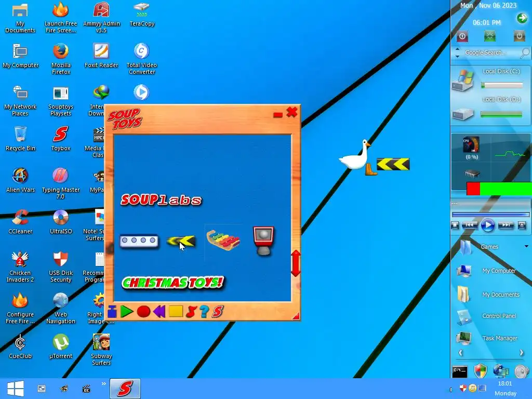This screenshot has height=399, width=532.
Task: Open Subway Surfers desktop icon
Action: coord(101,350)
